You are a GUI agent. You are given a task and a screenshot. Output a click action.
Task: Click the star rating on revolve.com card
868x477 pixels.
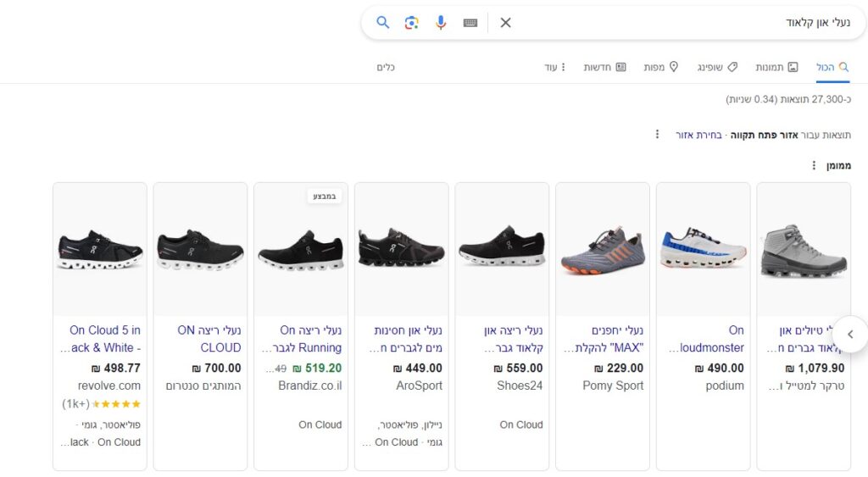tap(117, 404)
